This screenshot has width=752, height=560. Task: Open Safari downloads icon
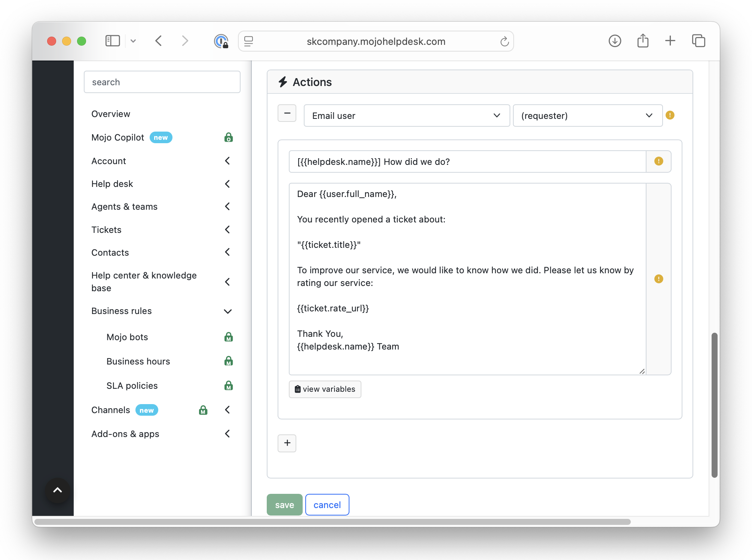[615, 41]
